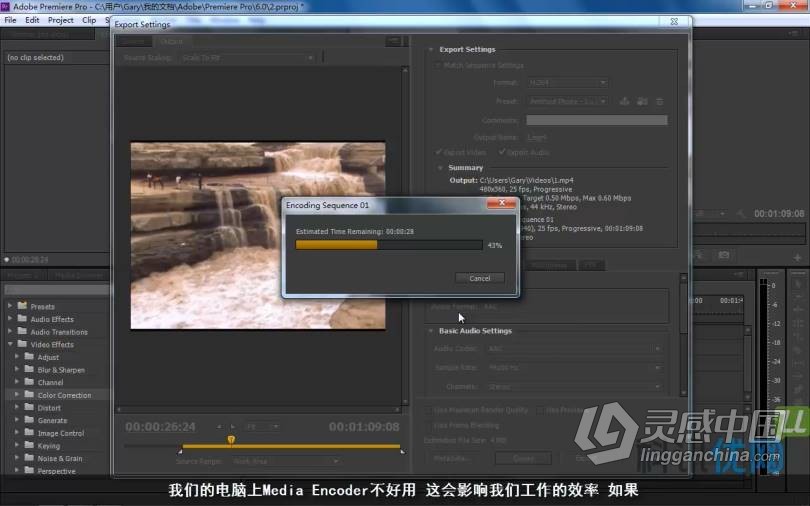This screenshot has width=810, height=506.
Task: Close the Export Settings dialog
Action: tap(674, 21)
